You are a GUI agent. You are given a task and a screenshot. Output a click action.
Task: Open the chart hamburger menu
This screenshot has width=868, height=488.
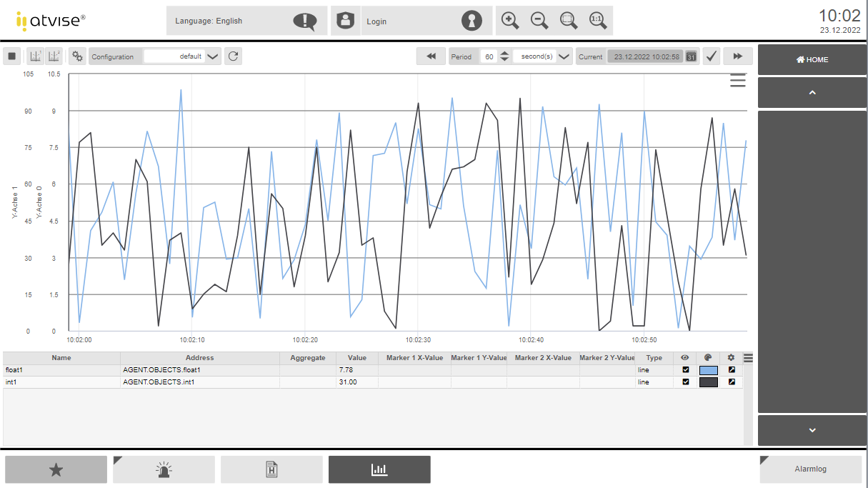pyautogui.click(x=738, y=81)
